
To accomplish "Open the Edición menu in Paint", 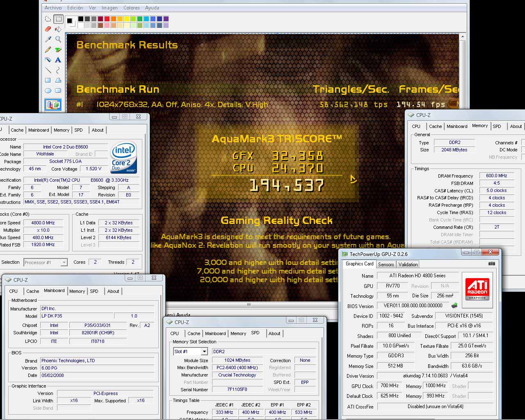I will click(75, 8).
